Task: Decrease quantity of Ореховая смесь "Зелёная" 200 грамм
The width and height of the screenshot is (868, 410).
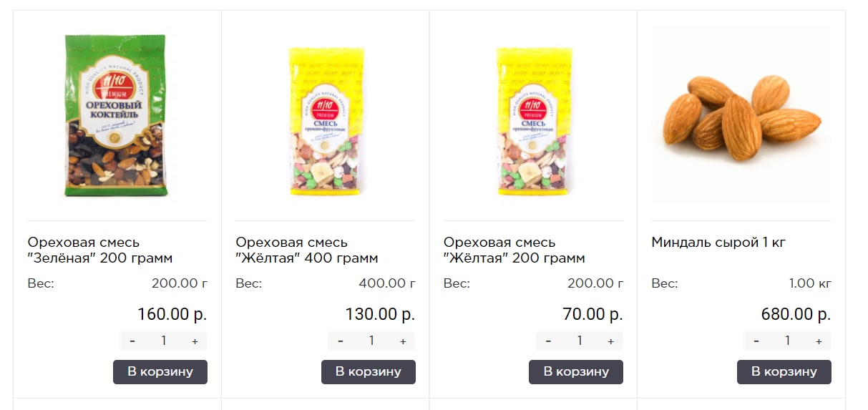Action: pos(132,341)
